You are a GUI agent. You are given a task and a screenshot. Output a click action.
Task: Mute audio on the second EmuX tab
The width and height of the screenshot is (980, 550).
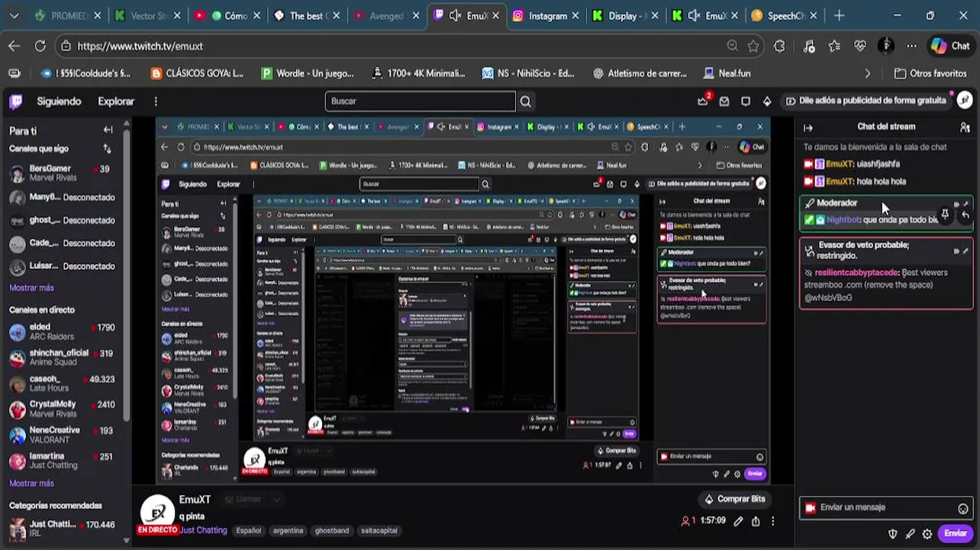(x=694, y=15)
